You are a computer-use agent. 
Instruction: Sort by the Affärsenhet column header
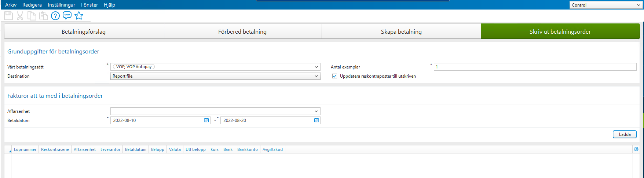(x=85, y=149)
